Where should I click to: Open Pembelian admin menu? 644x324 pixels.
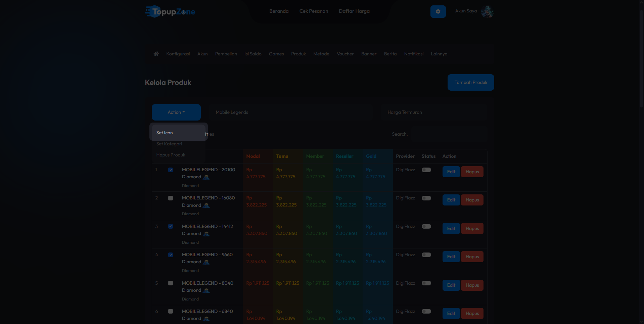[x=226, y=54]
